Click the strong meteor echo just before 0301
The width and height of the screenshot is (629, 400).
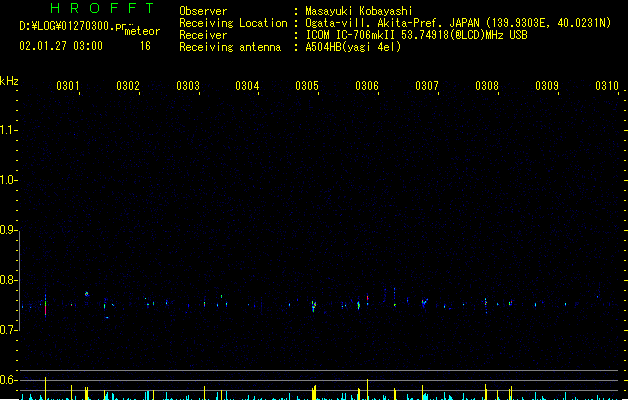point(45,306)
